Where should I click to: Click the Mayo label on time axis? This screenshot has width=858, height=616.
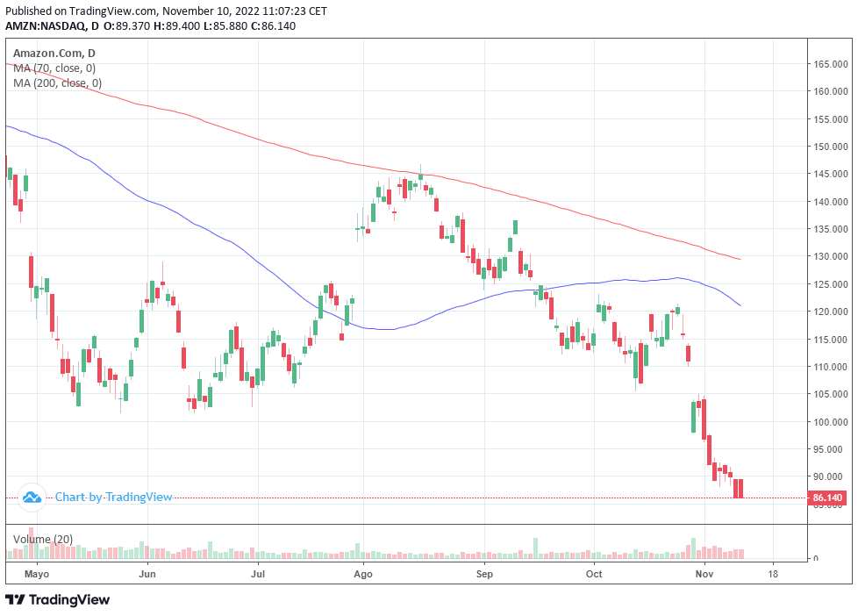pos(37,575)
